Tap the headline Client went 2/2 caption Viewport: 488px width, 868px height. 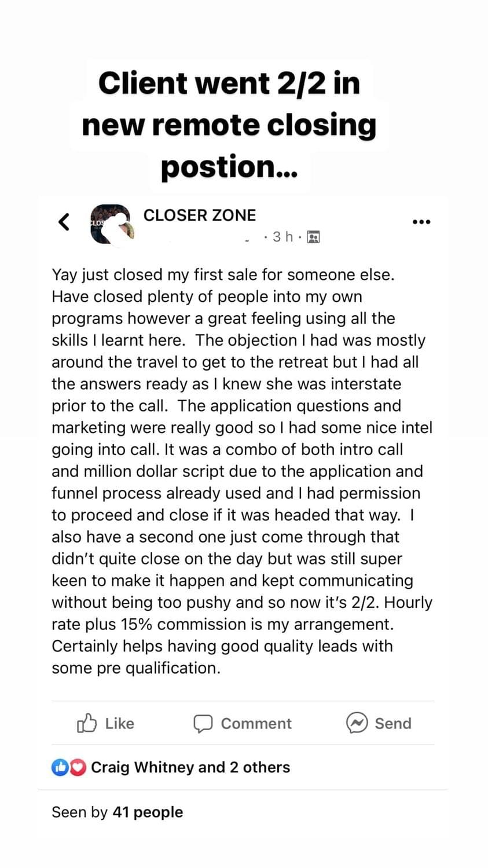pyautogui.click(x=229, y=124)
